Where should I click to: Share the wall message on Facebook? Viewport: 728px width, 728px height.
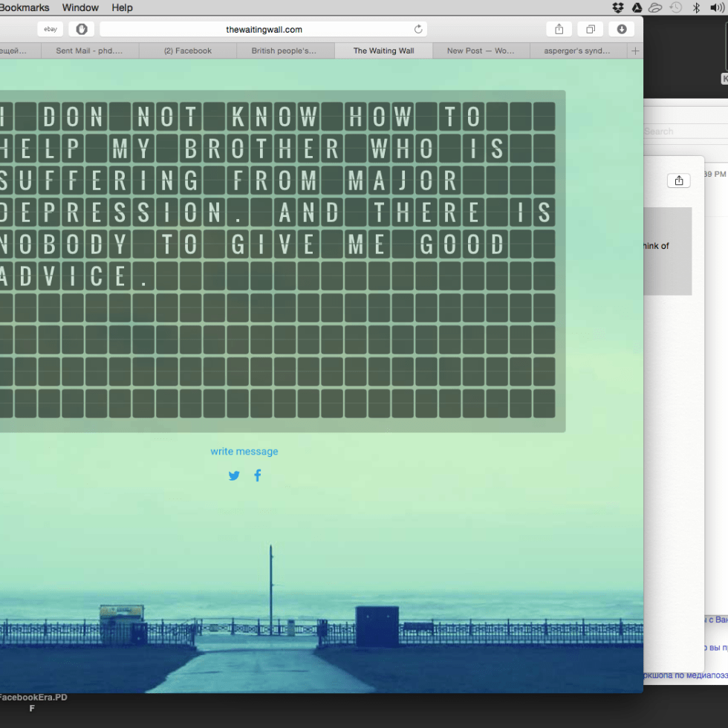pyautogui.click(x=258, y=475)
